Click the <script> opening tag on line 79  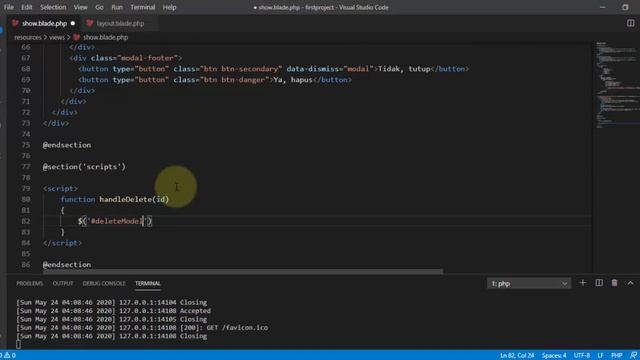pos(60,188)
